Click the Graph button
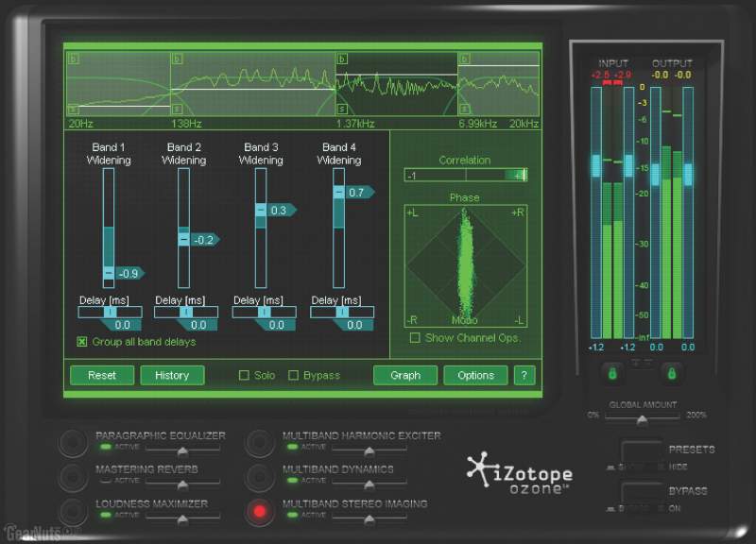The height and width of the screenshot is (544, 756). pos(405,375)
